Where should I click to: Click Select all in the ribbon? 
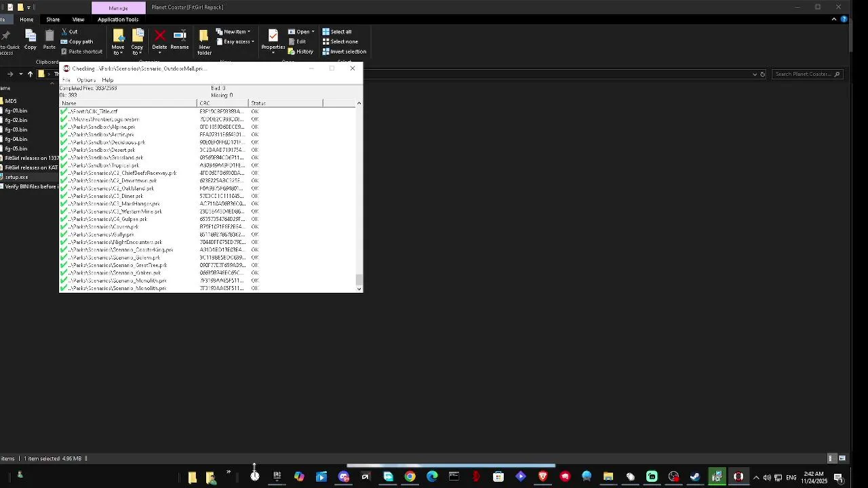[x=336, y=32]
